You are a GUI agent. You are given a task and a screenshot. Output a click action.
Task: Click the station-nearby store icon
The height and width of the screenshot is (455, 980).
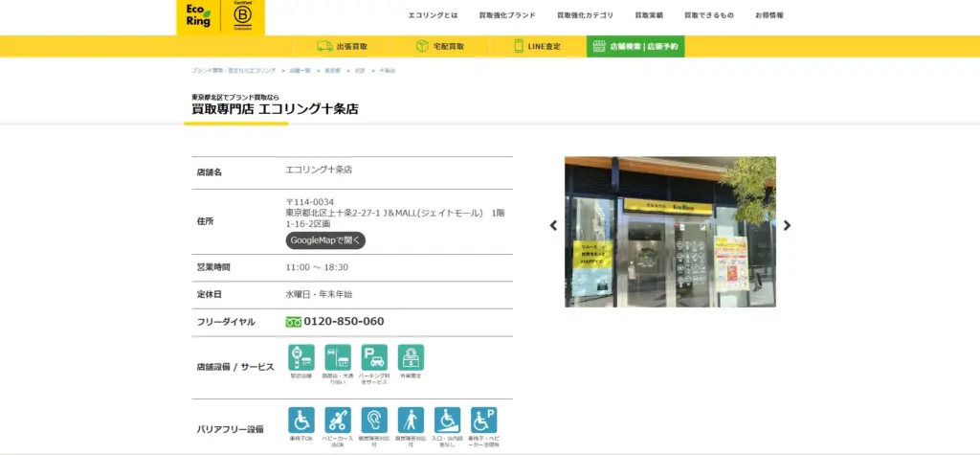tap(301, 357)
